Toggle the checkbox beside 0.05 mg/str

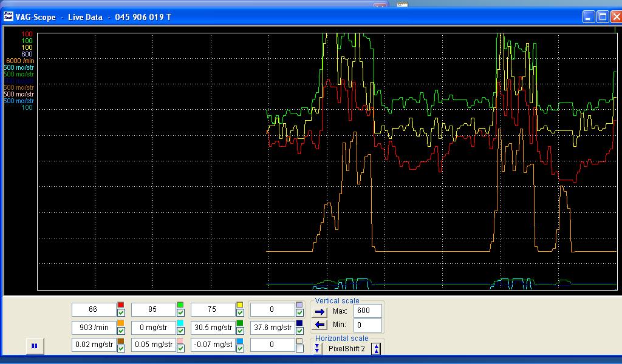(180, 349)
